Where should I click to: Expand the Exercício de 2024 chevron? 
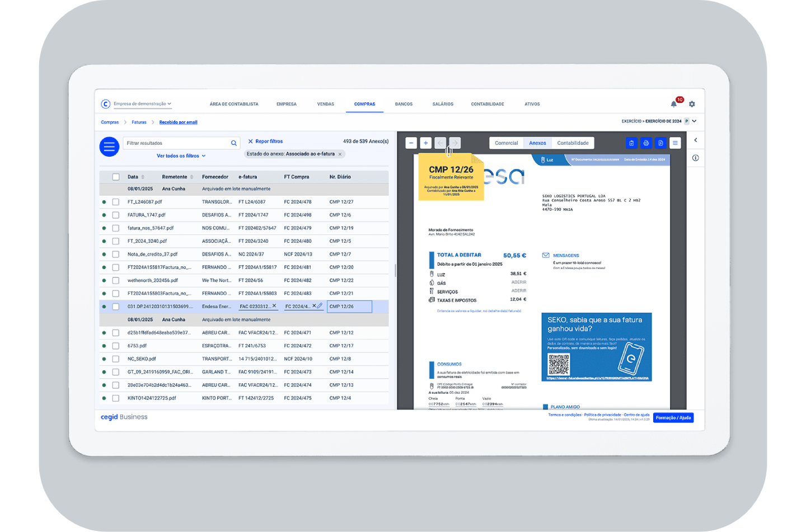point(694,121)
